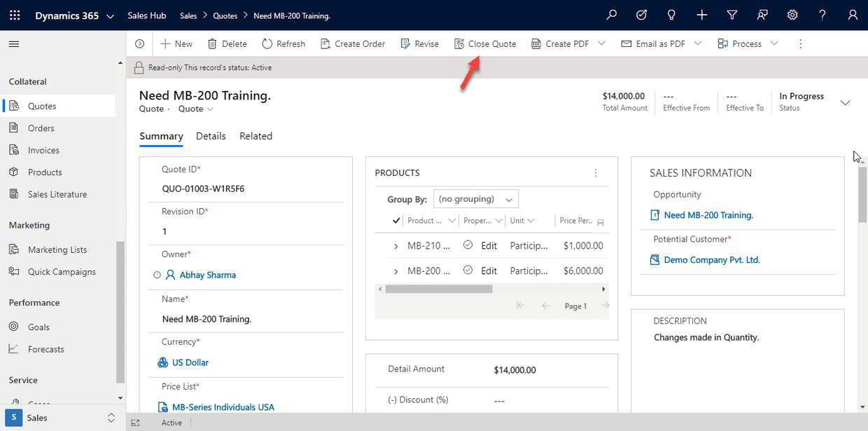Open the Group By grouping dropdown
The height and width of the screenshot is (431, 868).
click(475, 198)
